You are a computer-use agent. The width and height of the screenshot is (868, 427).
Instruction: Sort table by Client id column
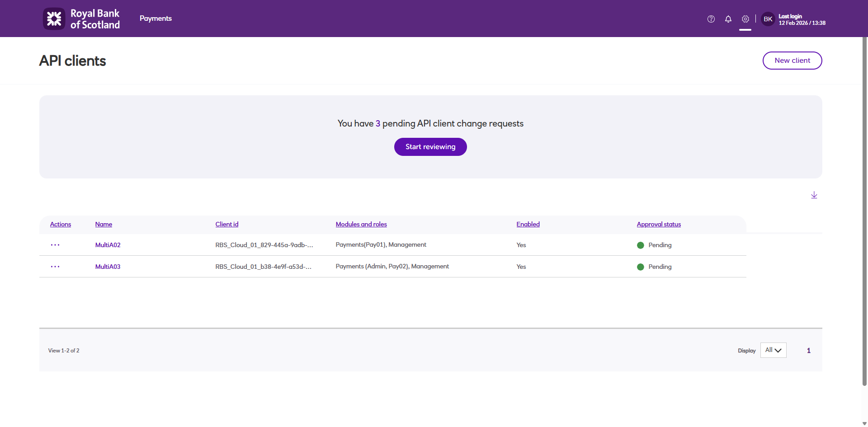(x=227, y=224)
